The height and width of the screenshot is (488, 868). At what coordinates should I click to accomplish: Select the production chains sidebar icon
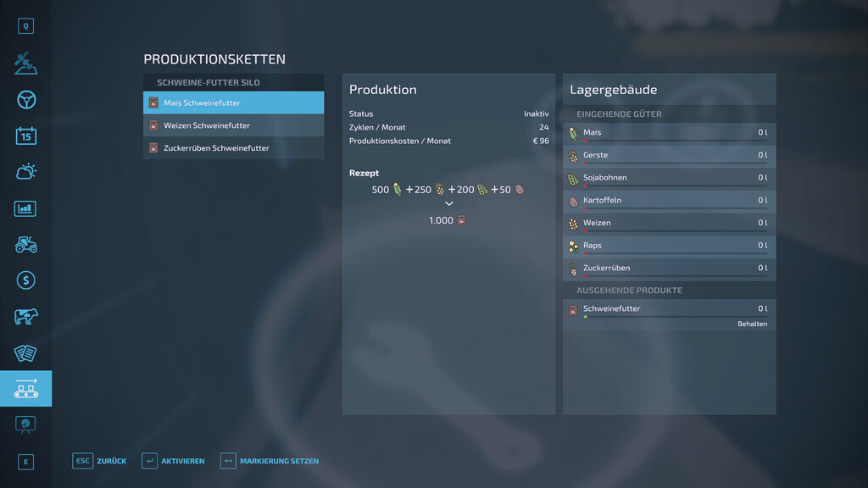pos(26,388)
